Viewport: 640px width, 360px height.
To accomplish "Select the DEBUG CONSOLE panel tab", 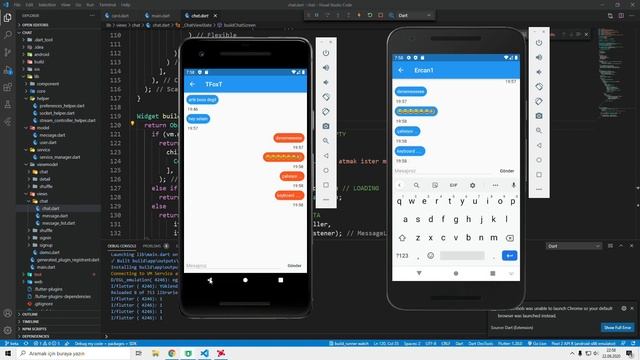I will click(x=122, y=246).
